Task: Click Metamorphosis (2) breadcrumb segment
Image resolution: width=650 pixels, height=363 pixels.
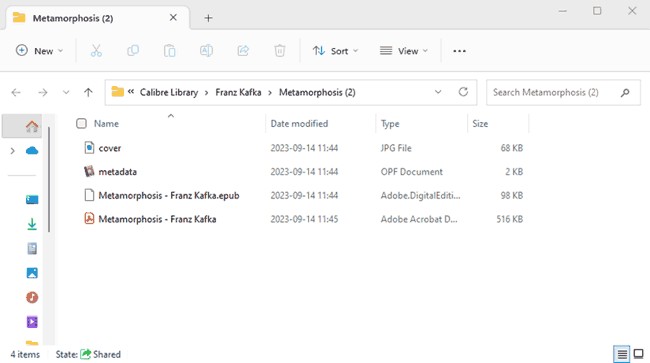Action: tap(317, 92)
